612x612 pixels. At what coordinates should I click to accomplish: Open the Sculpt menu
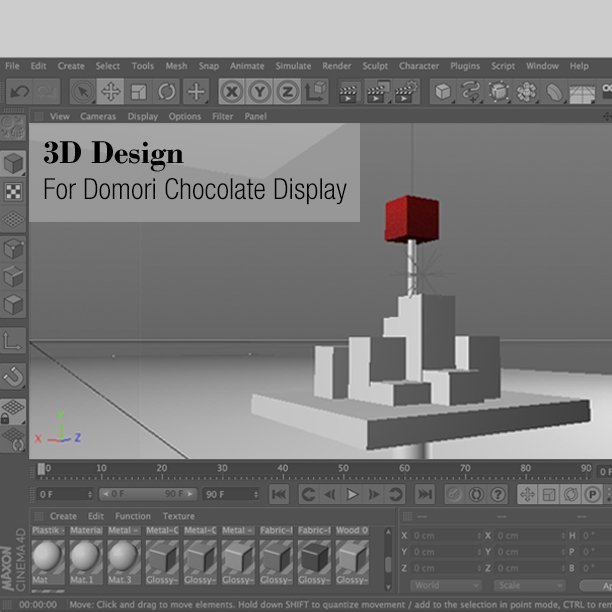click(375, 66)
